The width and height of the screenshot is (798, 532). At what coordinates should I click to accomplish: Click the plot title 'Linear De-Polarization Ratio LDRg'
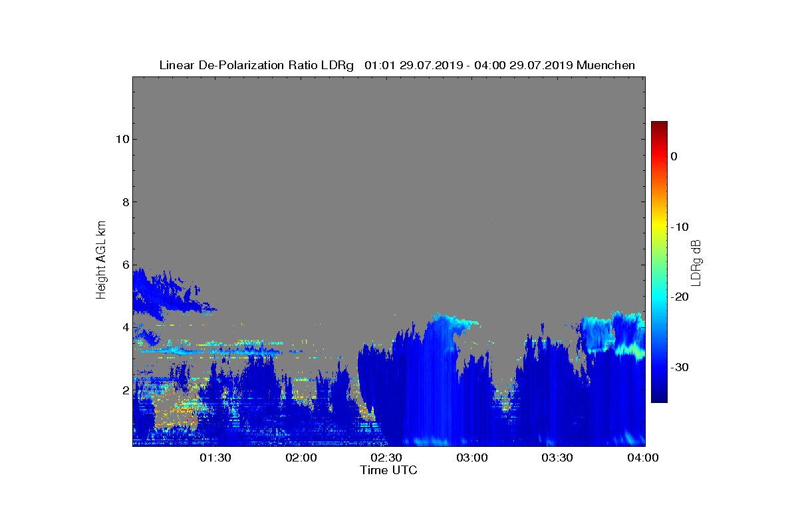click(257, 65)
